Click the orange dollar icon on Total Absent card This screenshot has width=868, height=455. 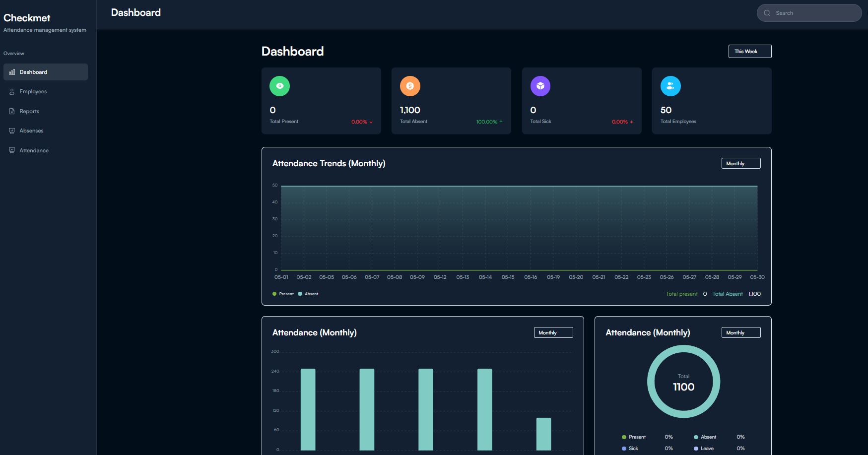click(410, 85)
